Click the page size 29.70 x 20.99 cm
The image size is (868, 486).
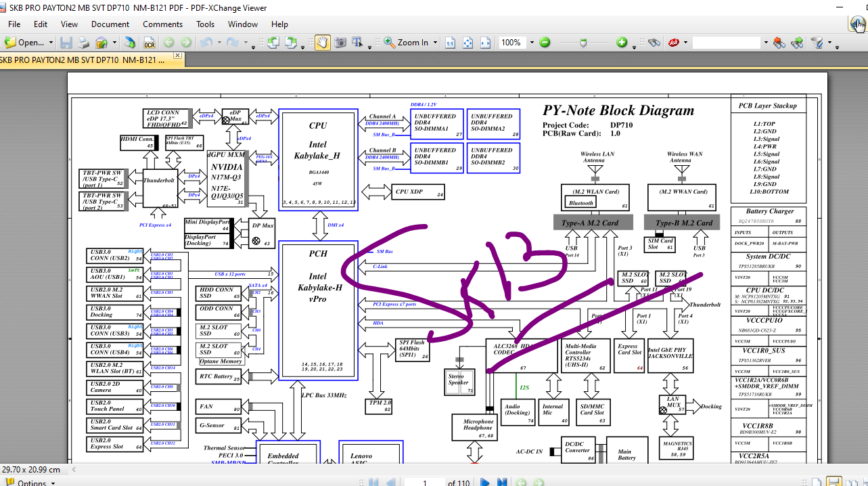(31, 469)
